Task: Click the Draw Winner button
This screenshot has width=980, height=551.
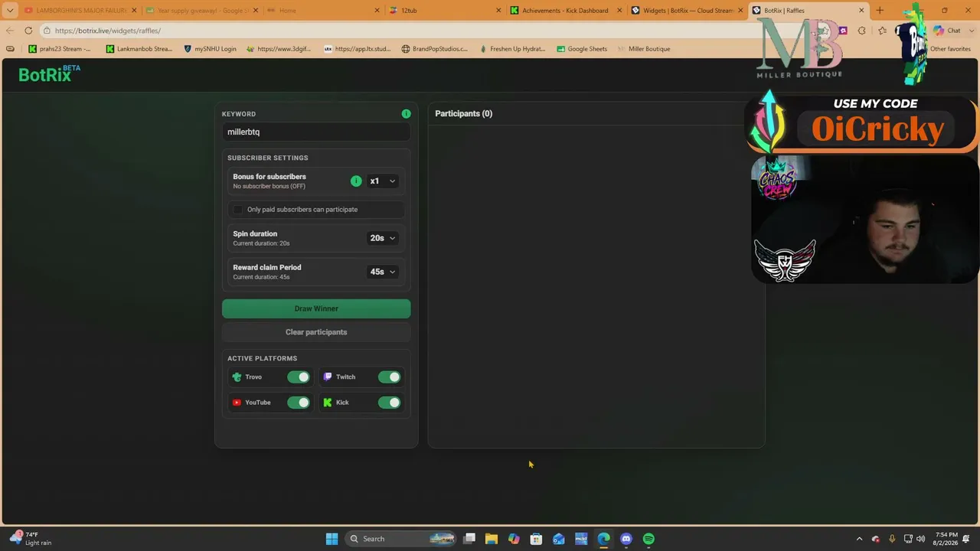Action: click(x=316, y=308)
